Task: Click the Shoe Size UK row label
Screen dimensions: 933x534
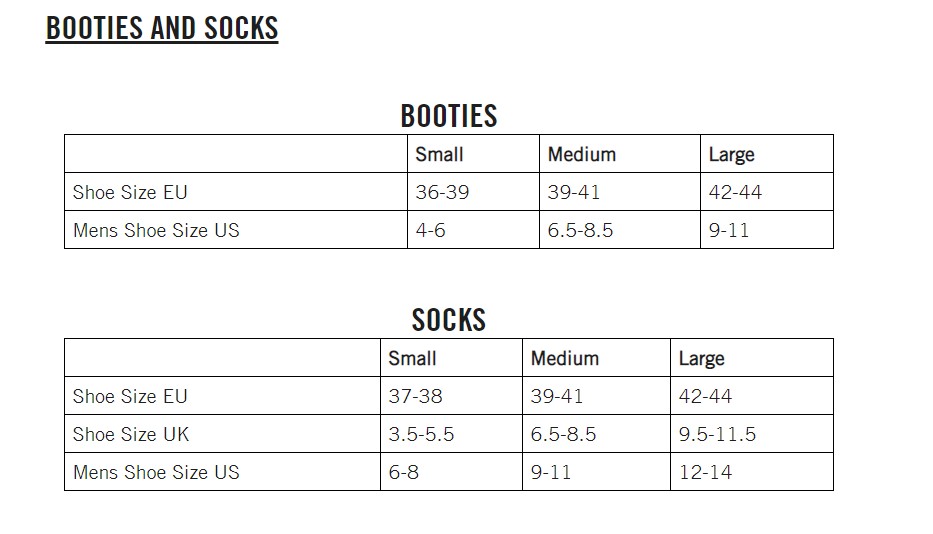Action: (130, 434)
